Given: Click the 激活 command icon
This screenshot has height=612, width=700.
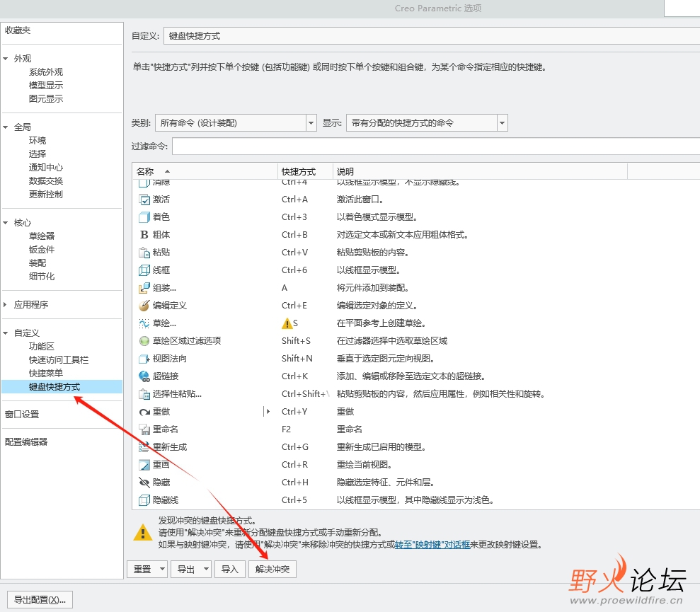Looking at the screenshot, I should coord(144,200).
